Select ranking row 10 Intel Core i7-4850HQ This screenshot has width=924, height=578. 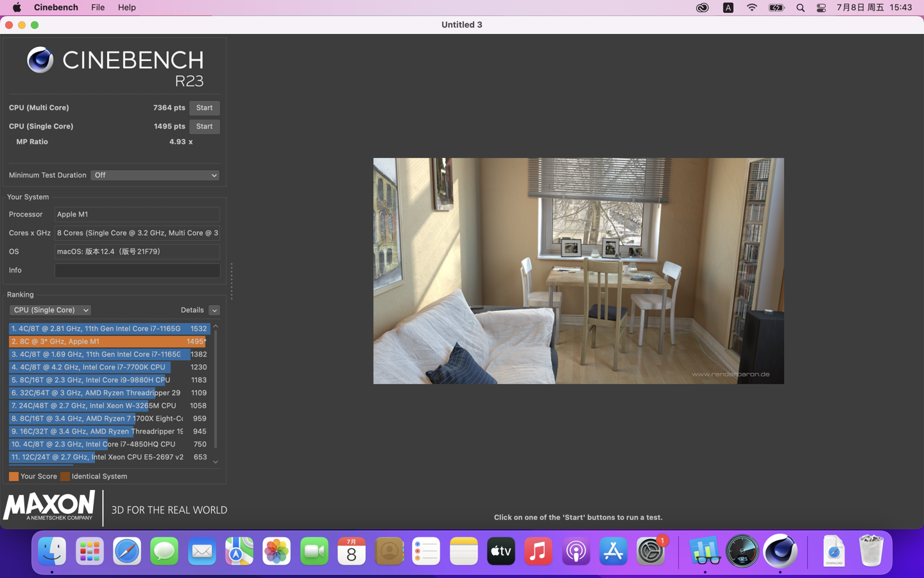[109, 444]
